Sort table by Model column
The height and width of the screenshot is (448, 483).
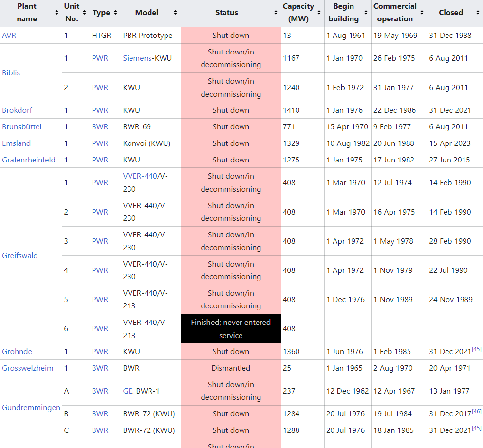175,13
